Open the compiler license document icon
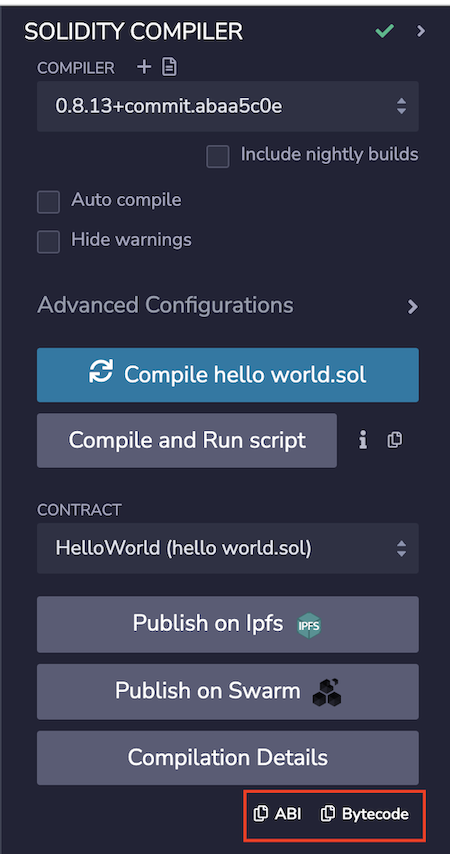This screenshot has width=450, height=854. [x=170, y=68]
